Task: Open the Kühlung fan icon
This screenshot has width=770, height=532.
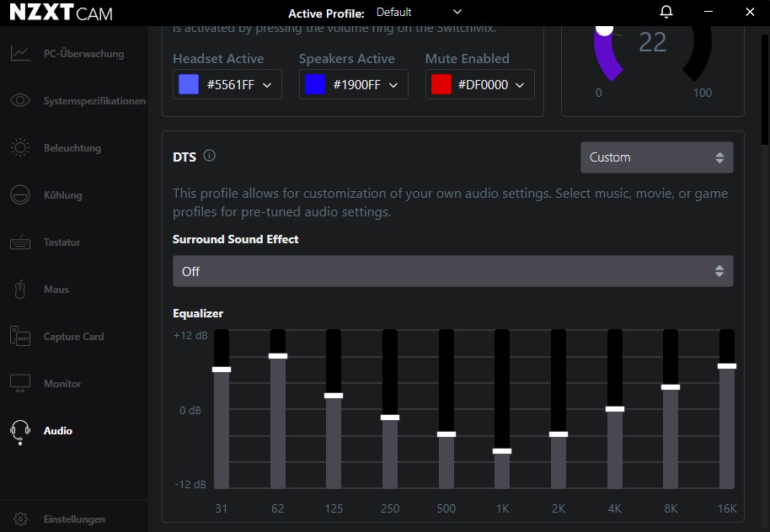Action: [x=20, y=195]
